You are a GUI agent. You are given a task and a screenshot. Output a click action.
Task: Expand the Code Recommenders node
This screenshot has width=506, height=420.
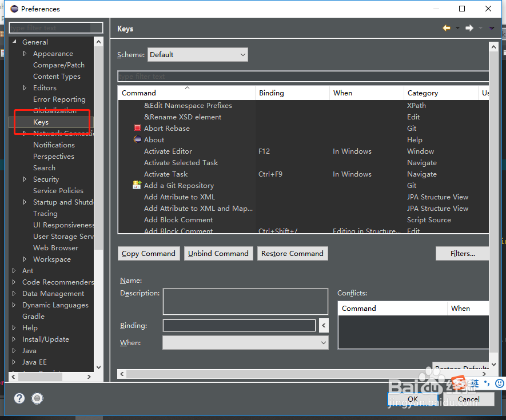14,282
